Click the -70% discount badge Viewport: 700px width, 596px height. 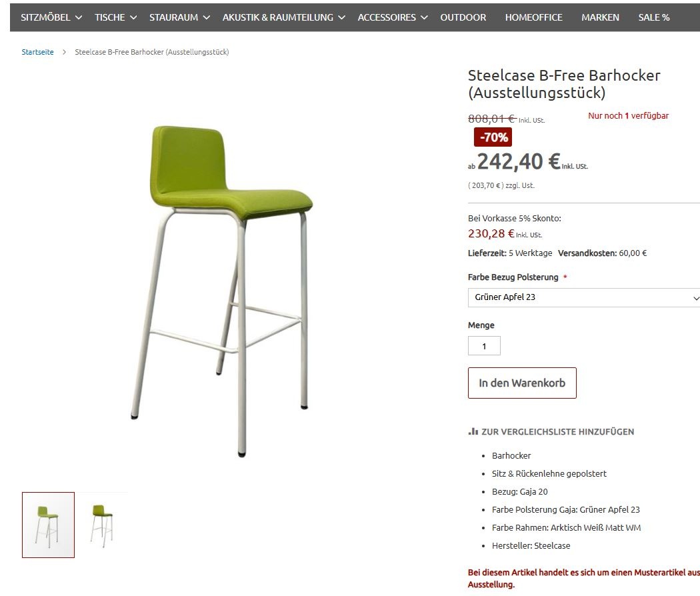click(493, 137)
